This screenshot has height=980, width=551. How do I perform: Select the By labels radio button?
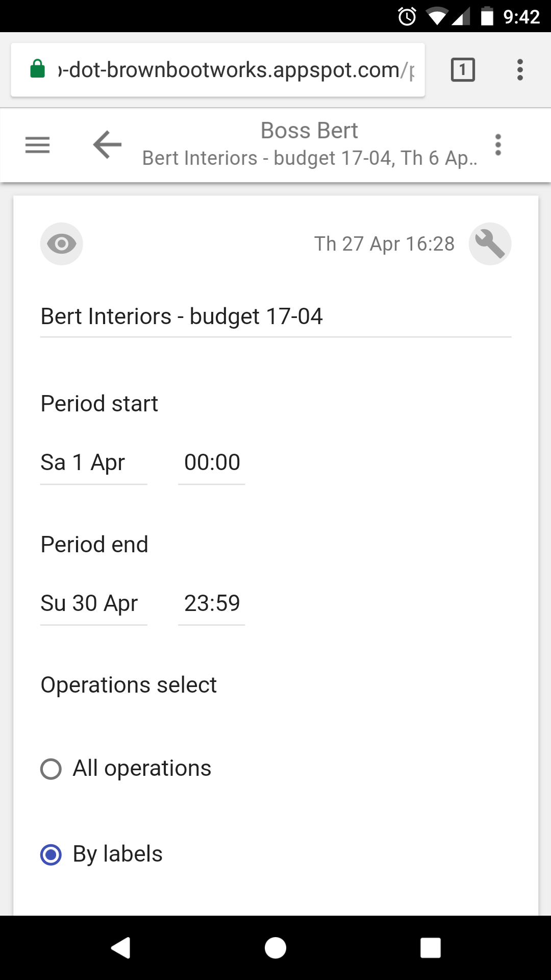51,855
